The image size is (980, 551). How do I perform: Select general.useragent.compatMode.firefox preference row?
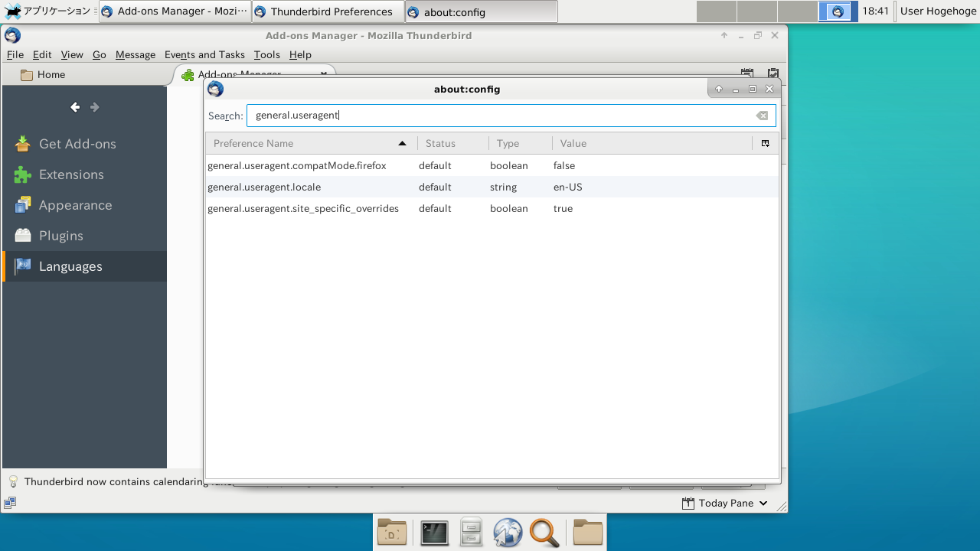click(x=492, y=165)
